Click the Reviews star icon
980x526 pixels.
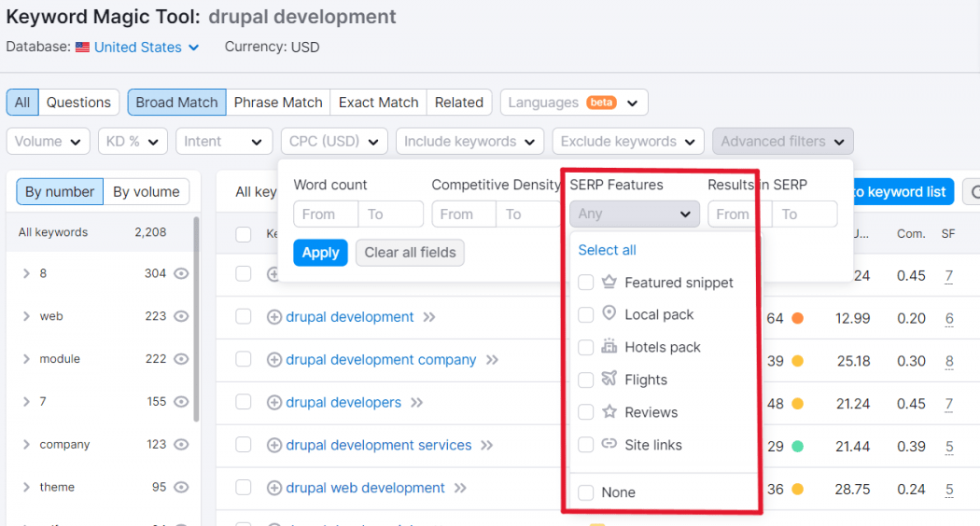(609, 411)
